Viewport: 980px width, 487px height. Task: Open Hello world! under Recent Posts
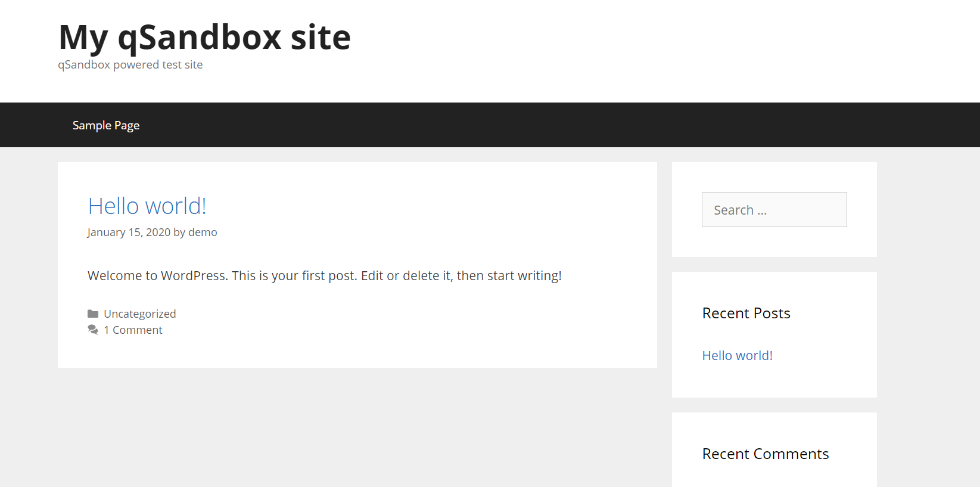click(x=737, y=356)
